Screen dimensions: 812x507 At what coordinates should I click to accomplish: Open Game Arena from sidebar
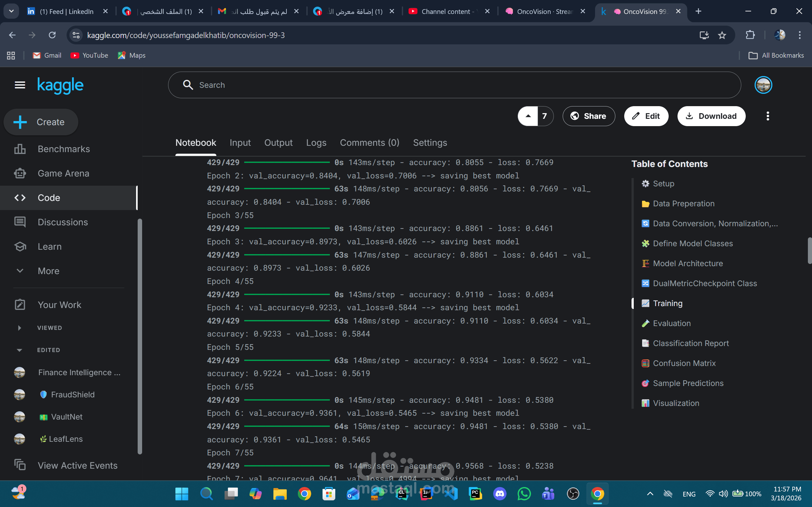[x=63, y=173]
